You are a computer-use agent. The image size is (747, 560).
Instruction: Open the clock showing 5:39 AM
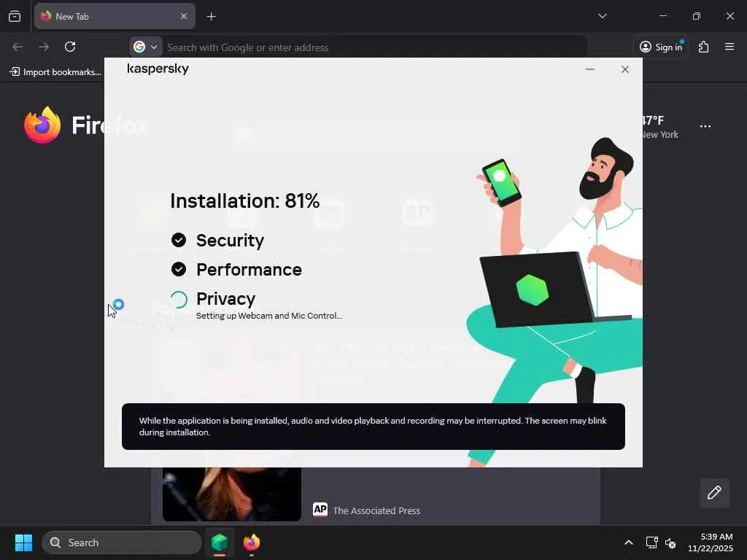pos(710,542)
